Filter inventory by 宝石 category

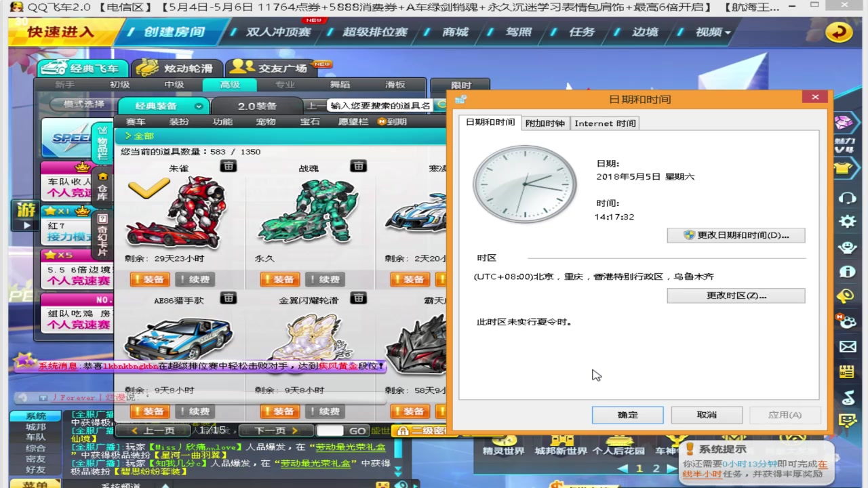click(309, 122)
